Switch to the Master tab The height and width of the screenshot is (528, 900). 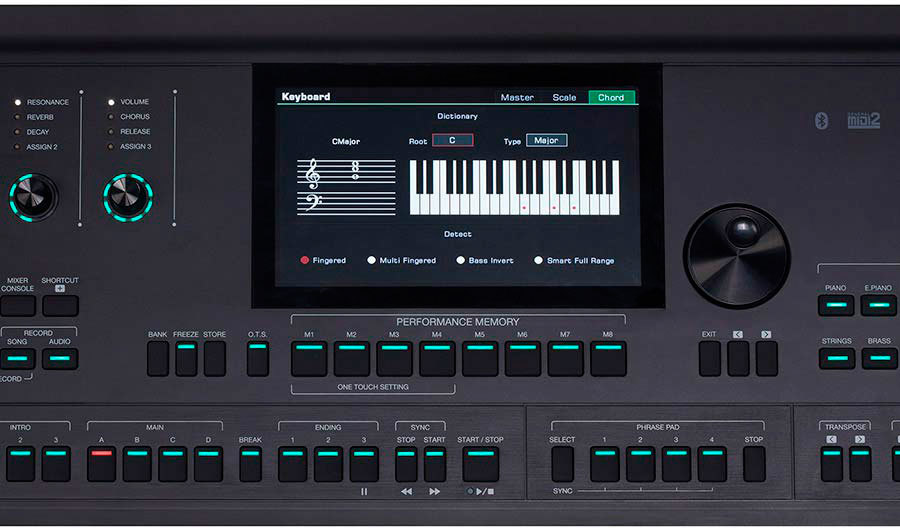[x=517, y=97]
